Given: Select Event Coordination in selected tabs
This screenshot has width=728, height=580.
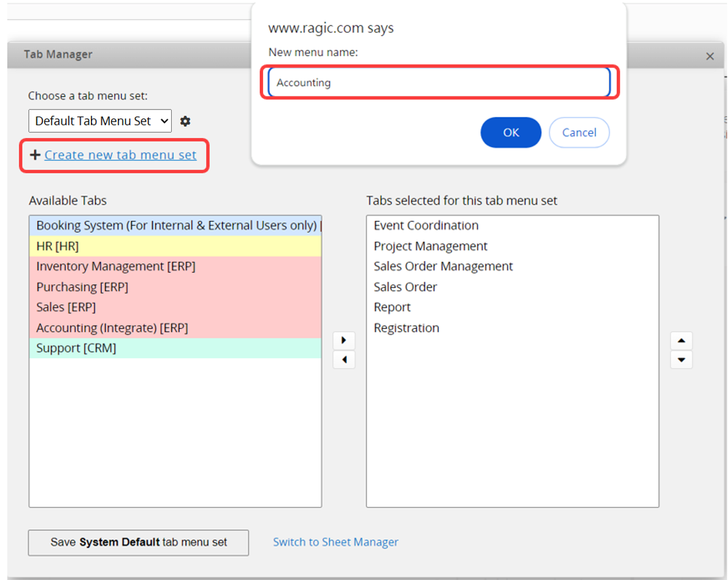Looking at the screenshot, I should (x=426, y=226).
